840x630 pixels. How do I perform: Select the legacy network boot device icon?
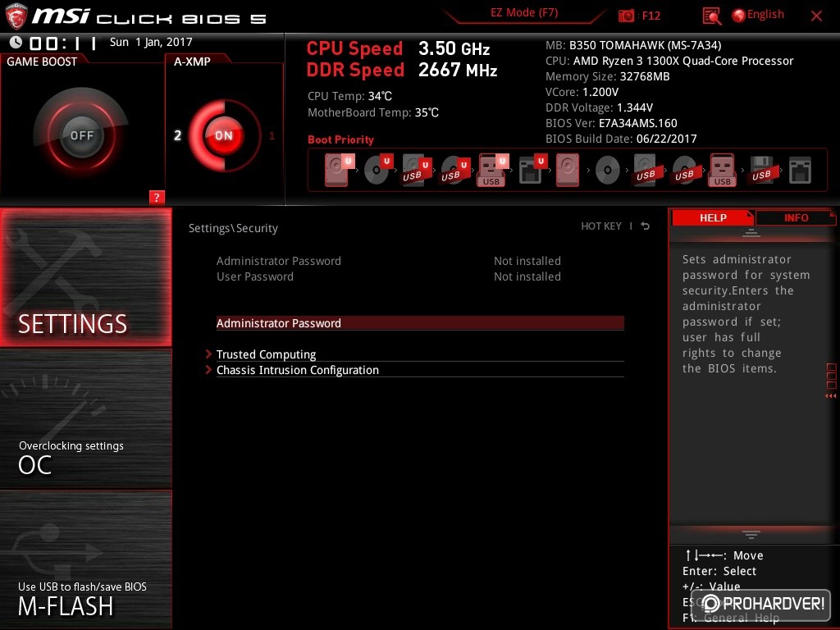pyautogui.click(x=800, y=171)
